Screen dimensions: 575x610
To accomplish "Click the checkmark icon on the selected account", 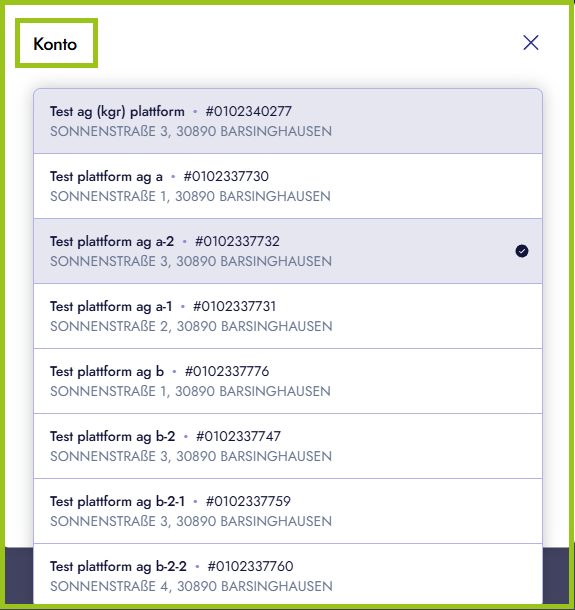I will 522,251.
